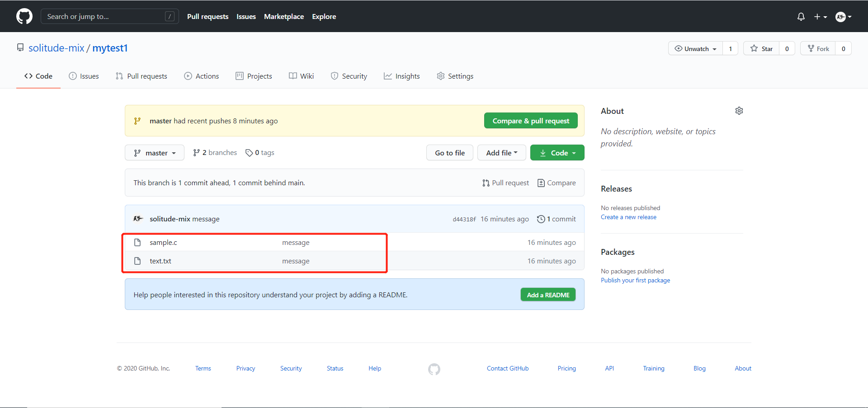Click the footer GitHub octocat logo
Image resolution: width=868 pixels, height=408 pixels.
[x=434, y=369]
